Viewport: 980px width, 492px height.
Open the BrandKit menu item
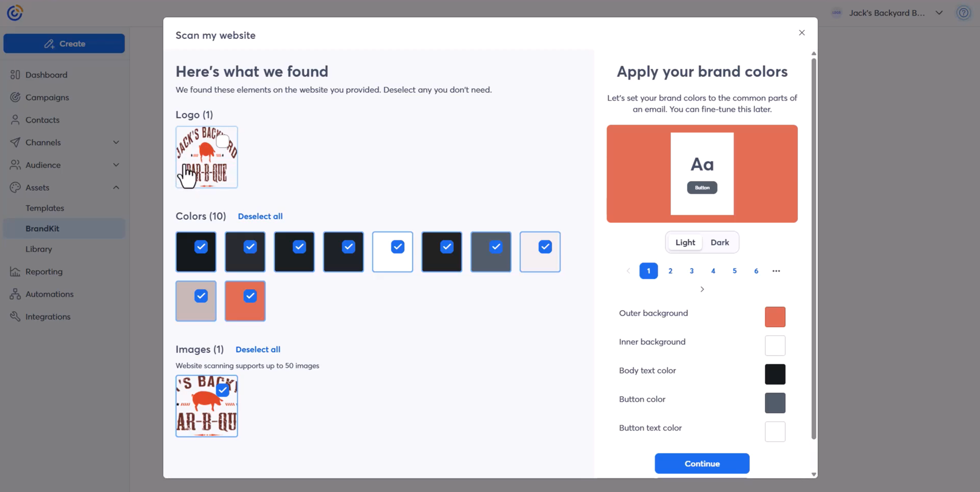coord(43,228)
